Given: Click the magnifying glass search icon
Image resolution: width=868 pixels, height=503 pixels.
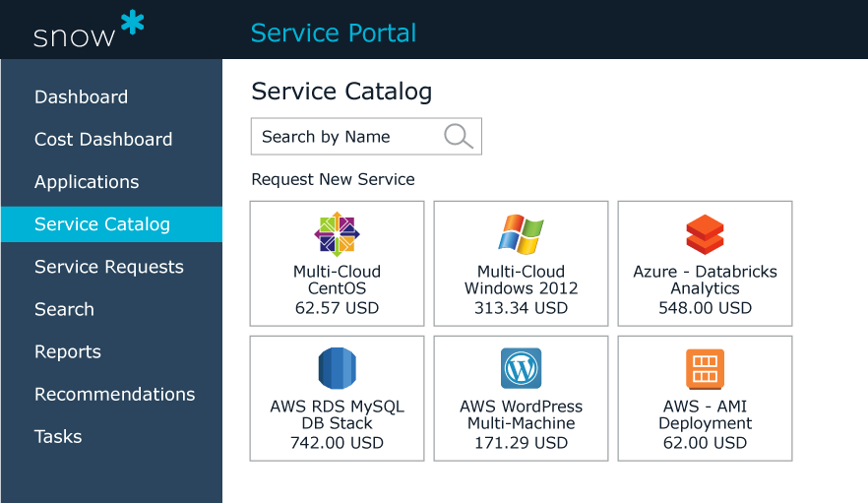Looking at the screenshot, I should pyautogui.click(x=459, y=137).
